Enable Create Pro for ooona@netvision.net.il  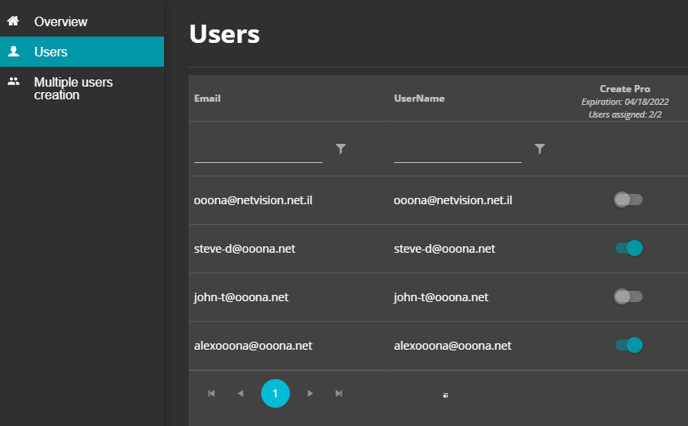point(628,200)
